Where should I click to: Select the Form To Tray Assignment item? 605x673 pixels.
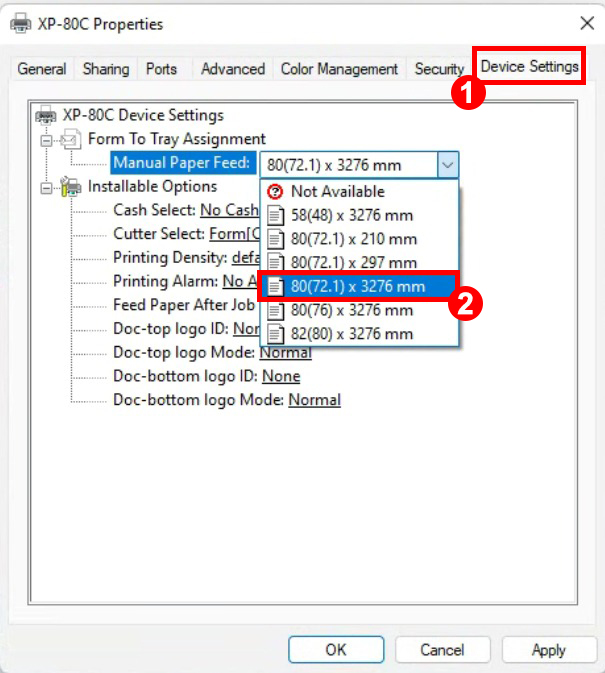point(176,139)
